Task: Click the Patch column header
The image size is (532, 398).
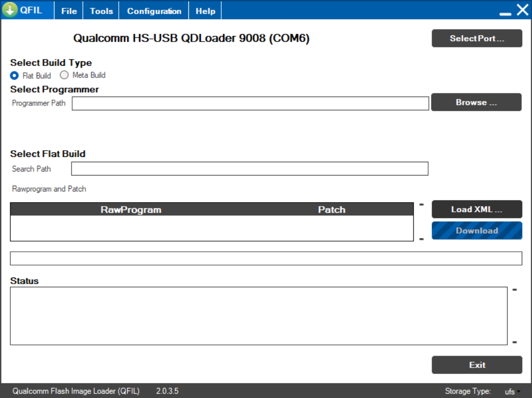Action: 332,210
